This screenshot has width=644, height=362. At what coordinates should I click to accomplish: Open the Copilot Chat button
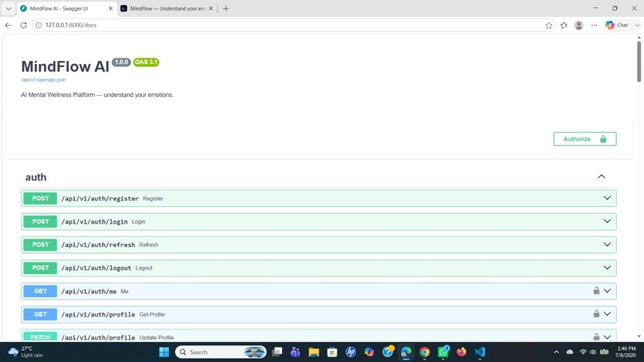(x=618, y=25)
